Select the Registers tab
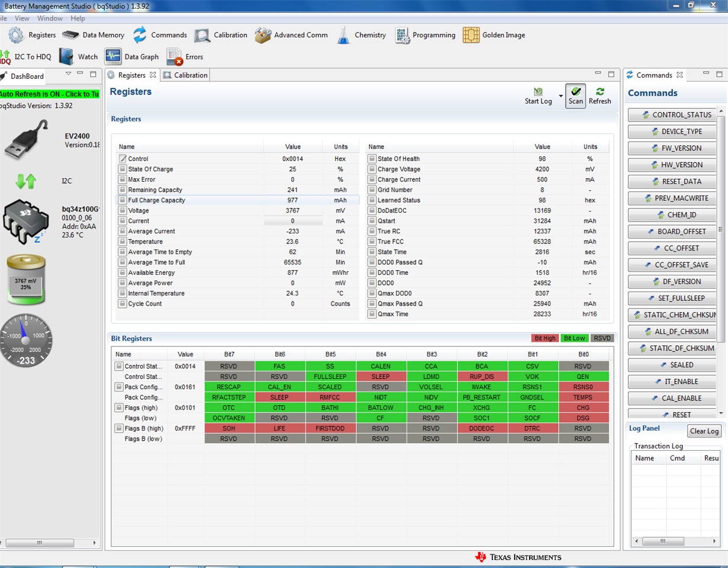728x568 pixels. click(x=131, y=75)
